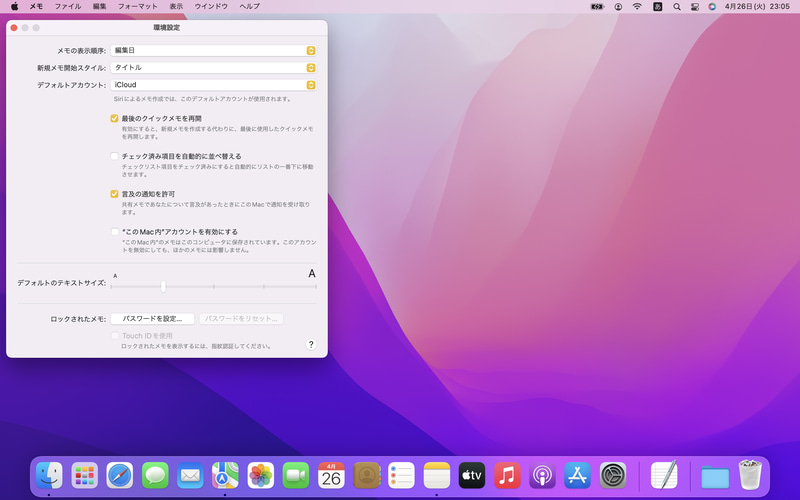This screenshot has height=500, width=800.
Task: Open メモ application menu
Action: 36,7
